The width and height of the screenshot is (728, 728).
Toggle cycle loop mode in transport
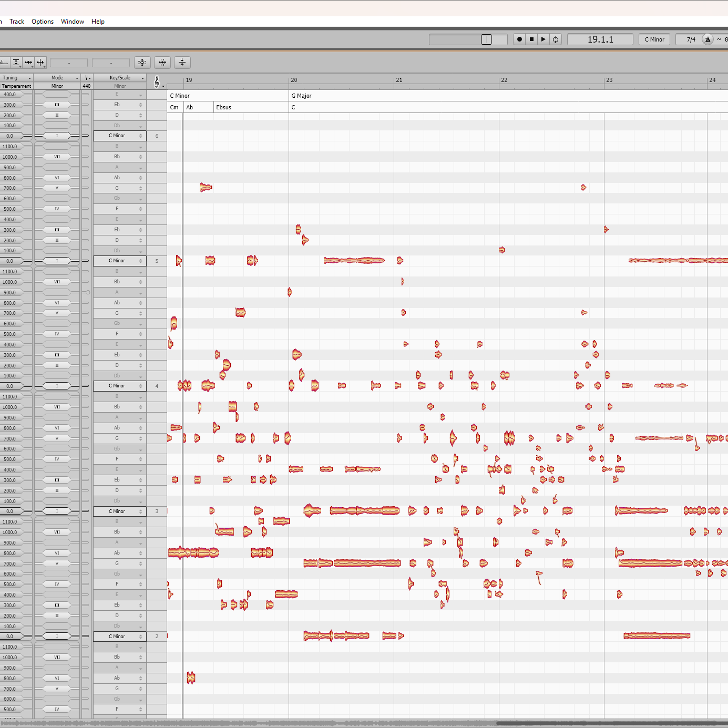click(x=556, y=39)
